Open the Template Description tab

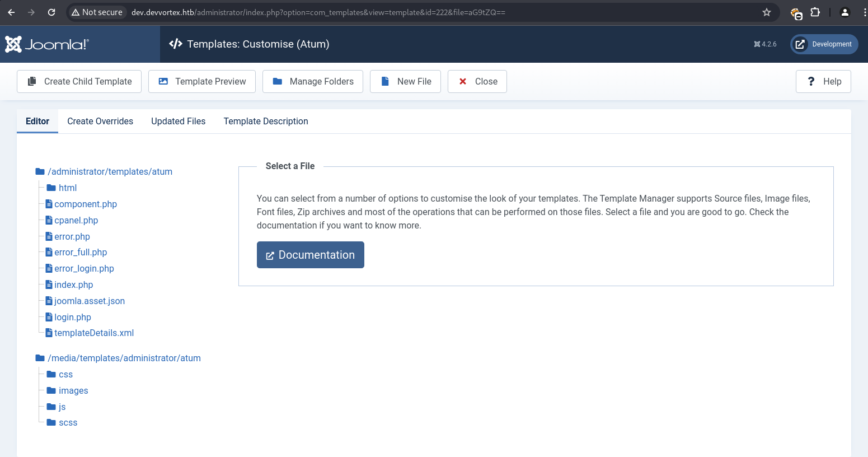(266, 121)
